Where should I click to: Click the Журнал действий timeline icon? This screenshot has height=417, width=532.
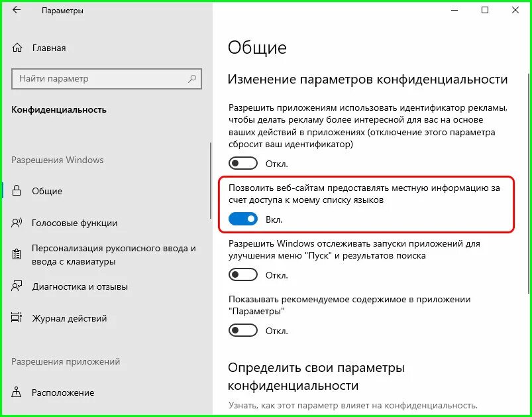[x=17, y=318]
